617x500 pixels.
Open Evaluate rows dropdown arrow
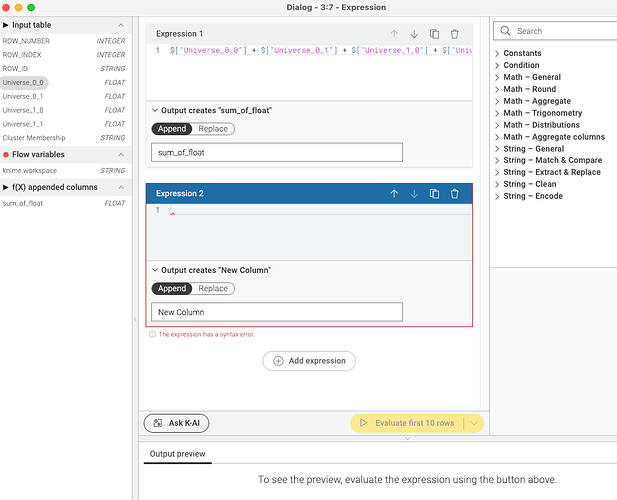point(474,423)
